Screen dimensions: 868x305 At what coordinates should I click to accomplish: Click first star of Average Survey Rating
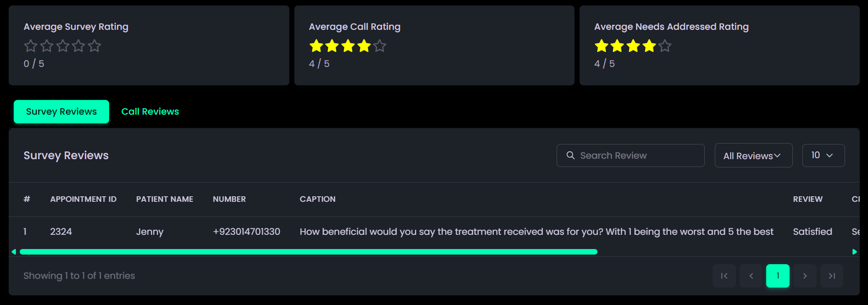click(x=31, y=46)
